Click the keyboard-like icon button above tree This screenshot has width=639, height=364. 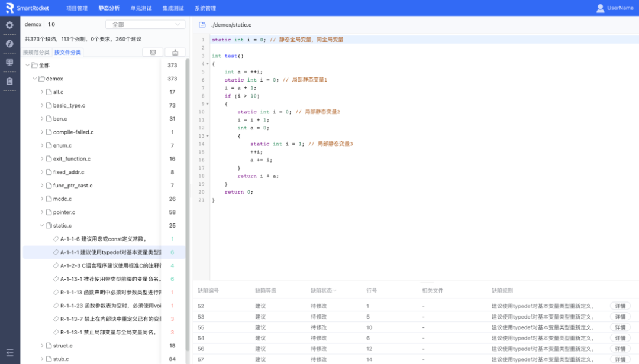click(x=153, y=52)
